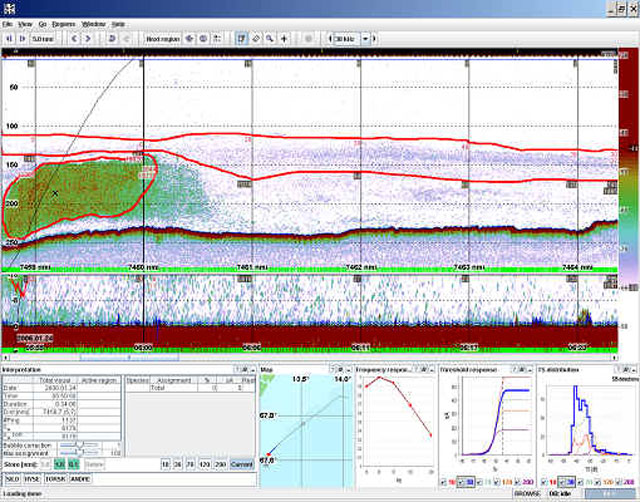Click the zoom magnifier tool in toolbar
The width and height of the screenshot is (640, 502).
tap(270, 38)
